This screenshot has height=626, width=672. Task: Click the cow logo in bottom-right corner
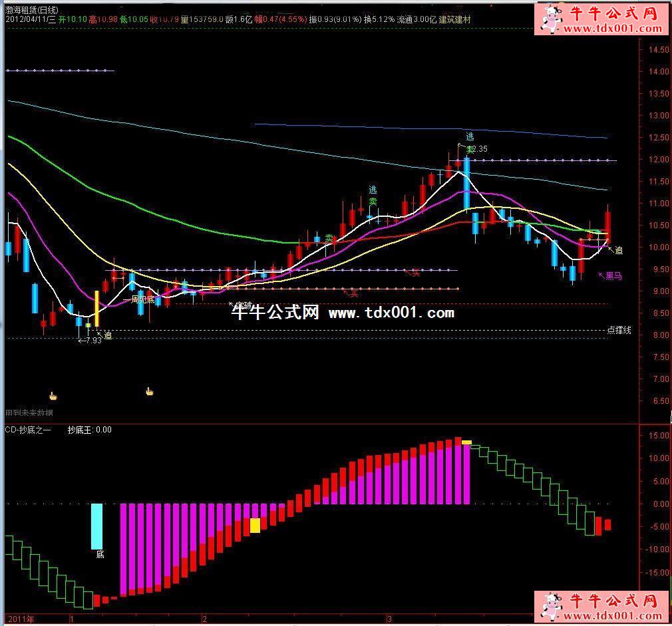tap(550, 607)
